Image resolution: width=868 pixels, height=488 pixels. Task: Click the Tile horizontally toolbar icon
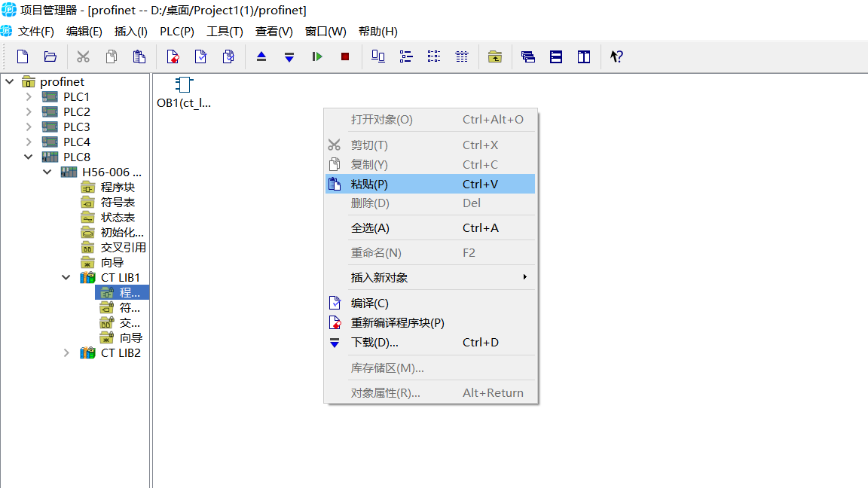(556, 56)
